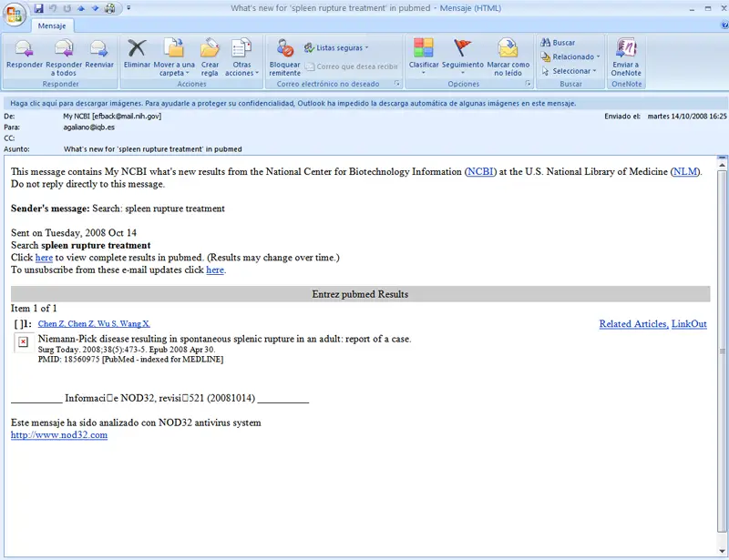Viewport: 729px width, 560px height.
Task: Click the message scrollbar down arrow
Action: [x=722, y=552]
